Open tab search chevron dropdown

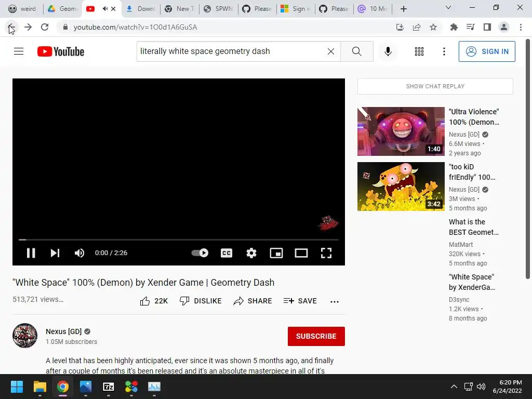(x=448, y=7)
